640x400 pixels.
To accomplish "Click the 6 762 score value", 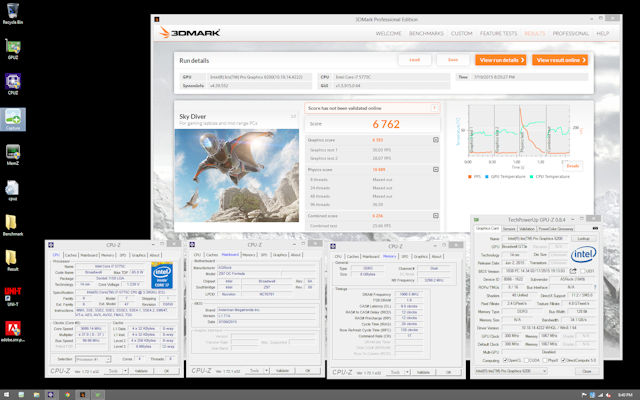I will 386,124.
